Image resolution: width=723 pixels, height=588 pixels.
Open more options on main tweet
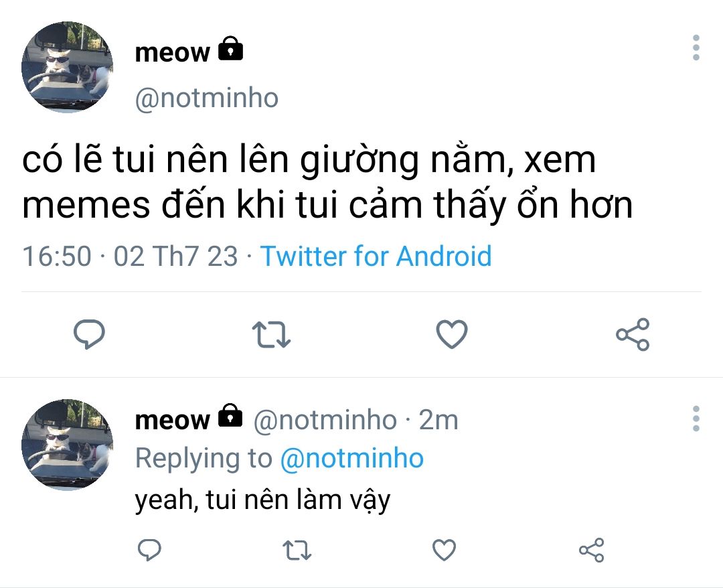(696, 48)
